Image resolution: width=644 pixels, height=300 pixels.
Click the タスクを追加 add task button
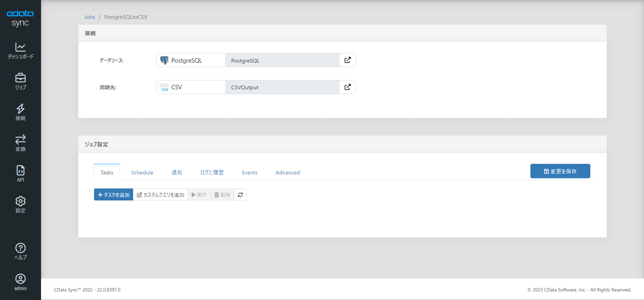114,195
